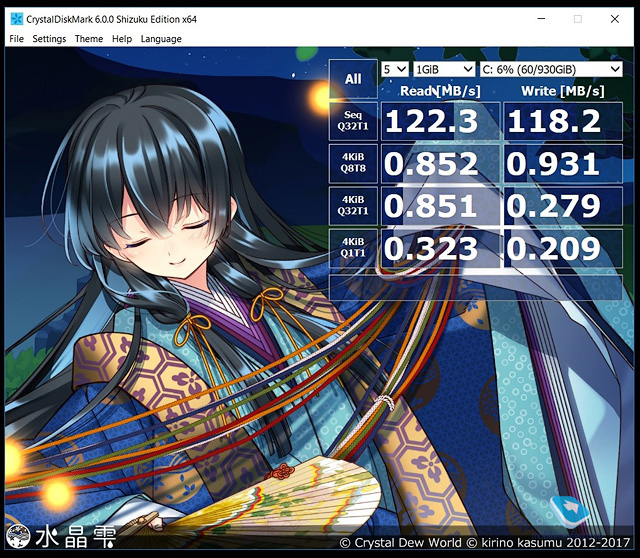
Task: Expand the test count dropdown showing 5
Action: (x=395, y=69)
